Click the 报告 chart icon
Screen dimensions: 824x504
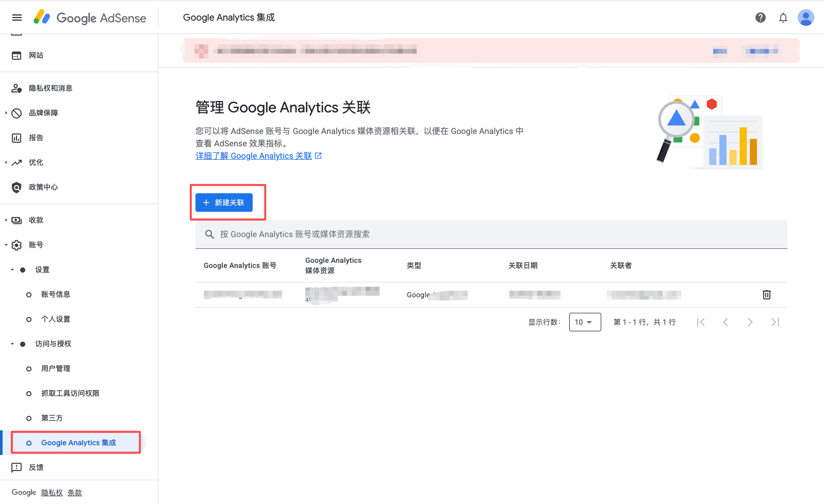coord(17,138)
